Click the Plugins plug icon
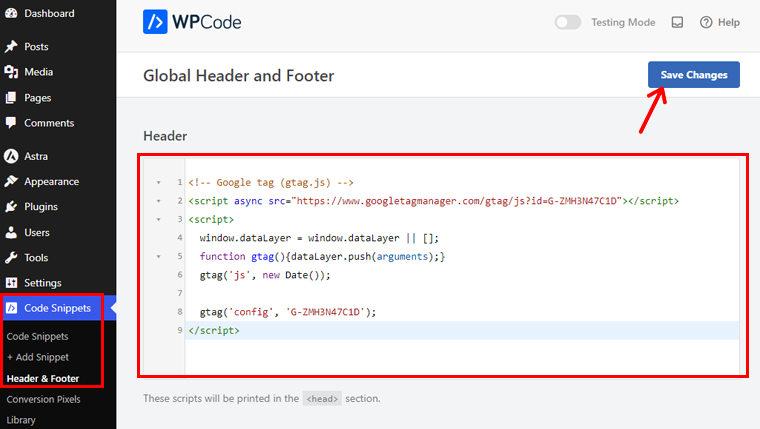The width and height of the screenshot is (760, 429). pyautogui.click(x=11, y=207)
